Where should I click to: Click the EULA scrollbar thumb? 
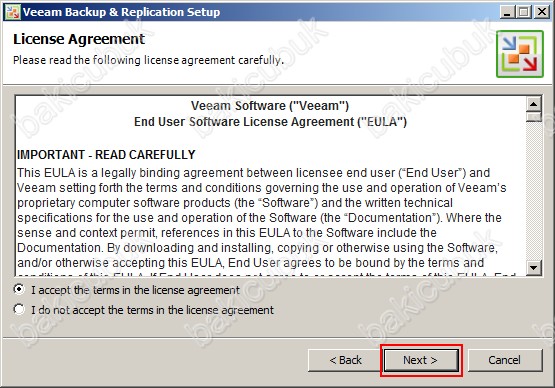[533, 117]
